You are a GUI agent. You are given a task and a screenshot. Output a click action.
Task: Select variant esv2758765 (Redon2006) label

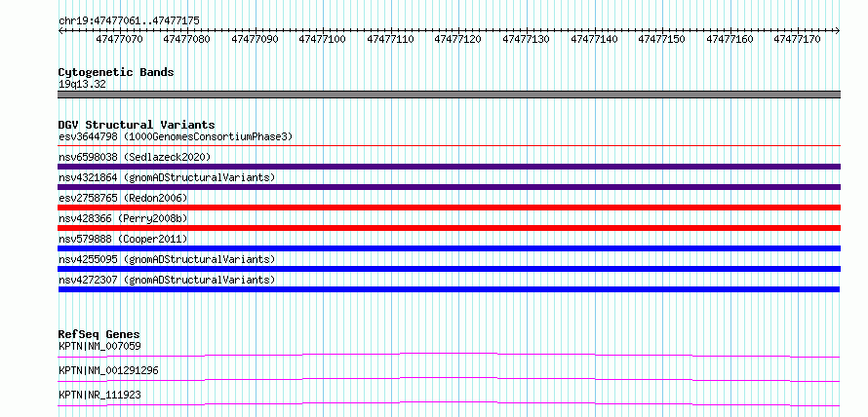click(123, 198)
